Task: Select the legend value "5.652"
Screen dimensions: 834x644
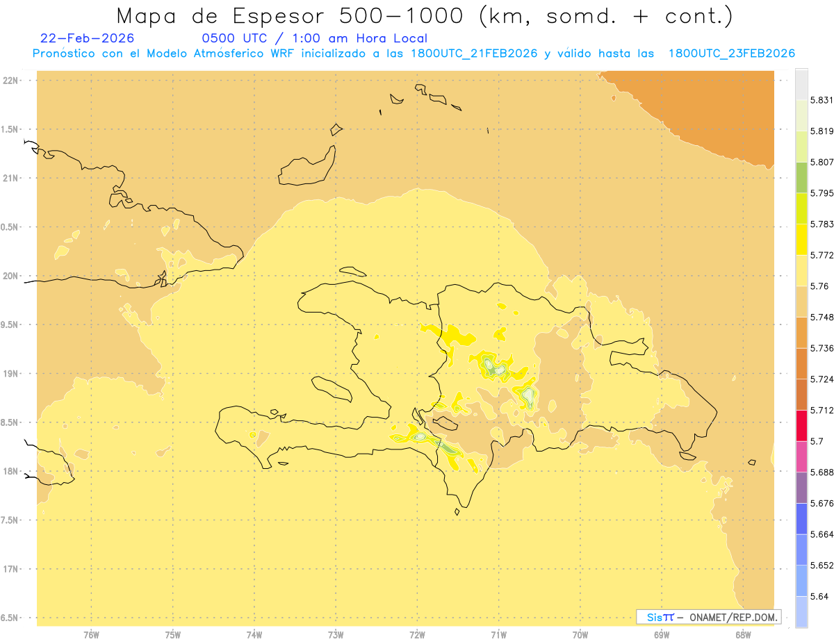Action: [x=822, y=565]
